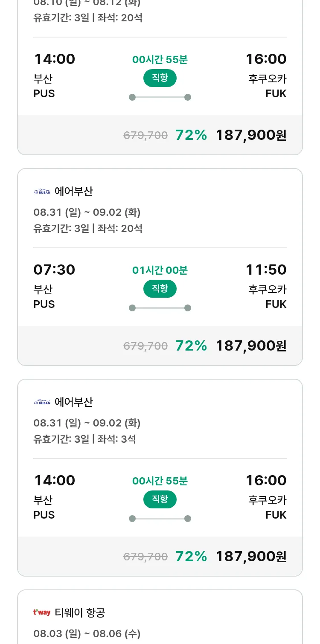Choose the 187,900원 price on the 3석 card
Image resolution: width=320 pixels, height=644 pixels.
pyautogui.click(x=251, y=556)
